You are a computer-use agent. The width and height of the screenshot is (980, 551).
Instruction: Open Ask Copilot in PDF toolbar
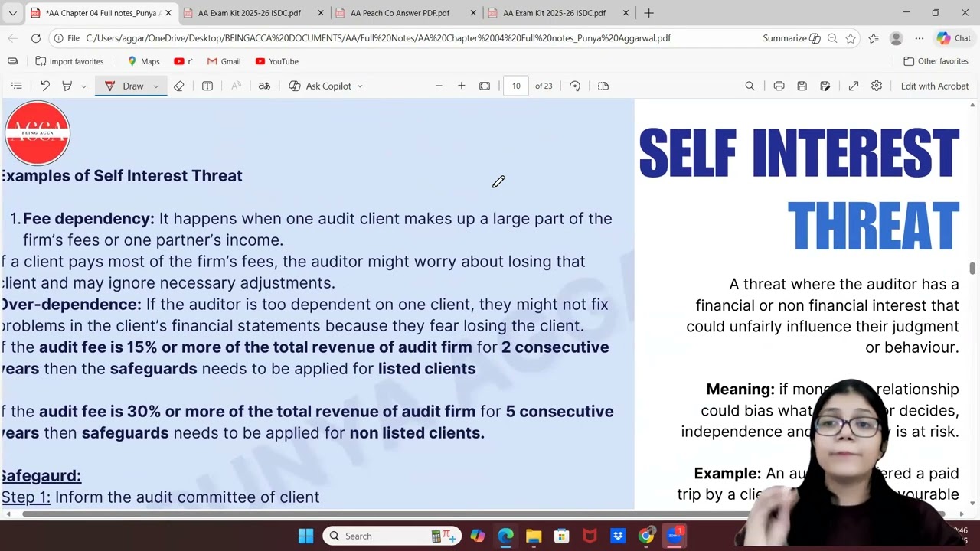click(x=320, y=86)
